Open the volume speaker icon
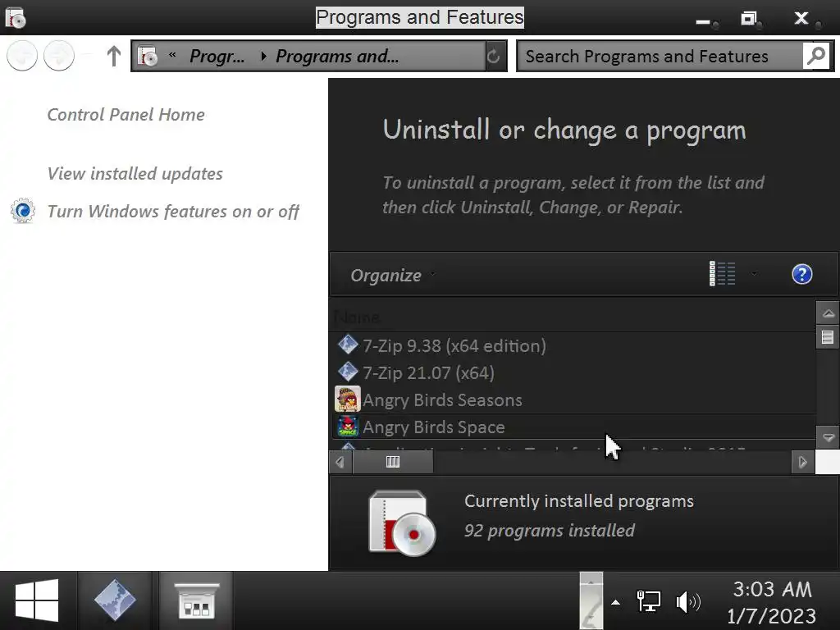840x630 pixels. pos(688,602)
